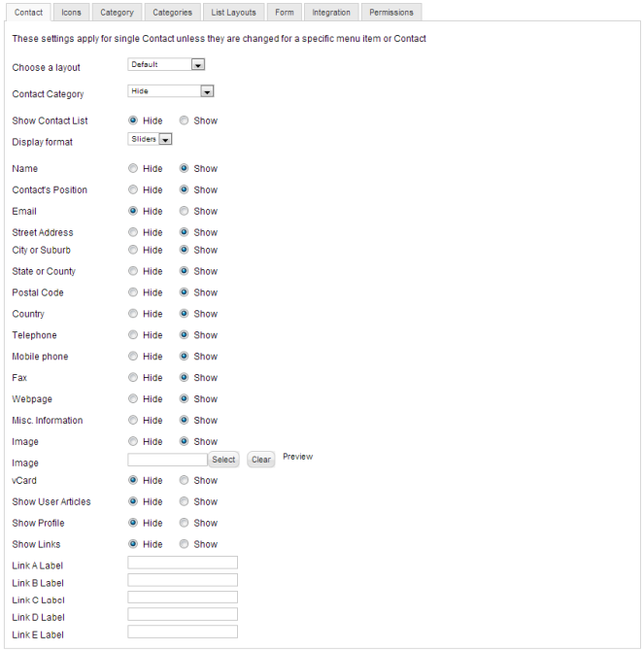Click the Select image button

click(x=223, y=460)
